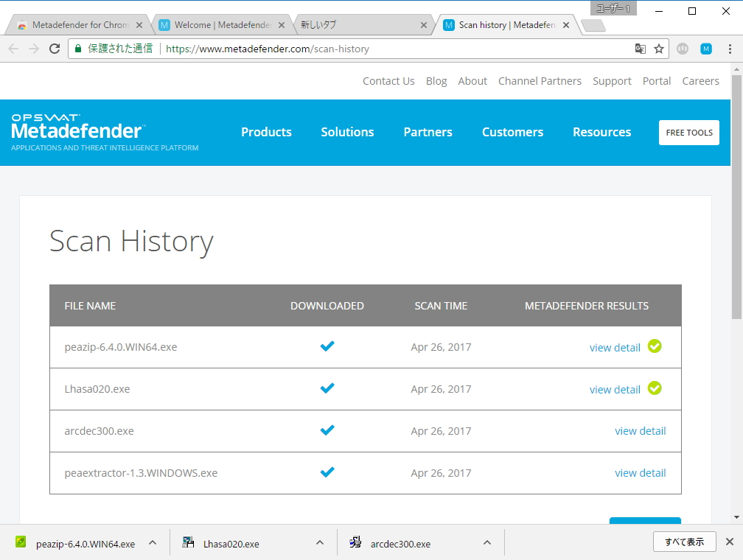
Task: Open the Support link
Action: coord(612,81)
